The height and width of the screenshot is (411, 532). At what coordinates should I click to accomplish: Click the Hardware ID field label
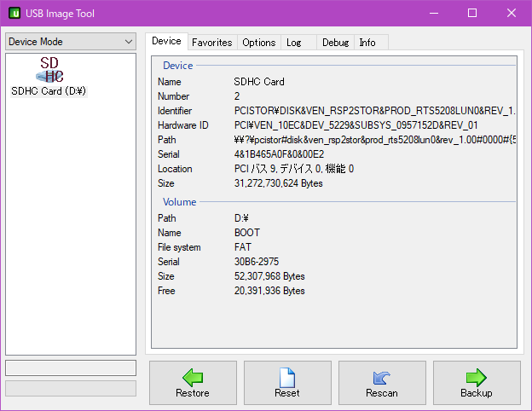point(182,125)
